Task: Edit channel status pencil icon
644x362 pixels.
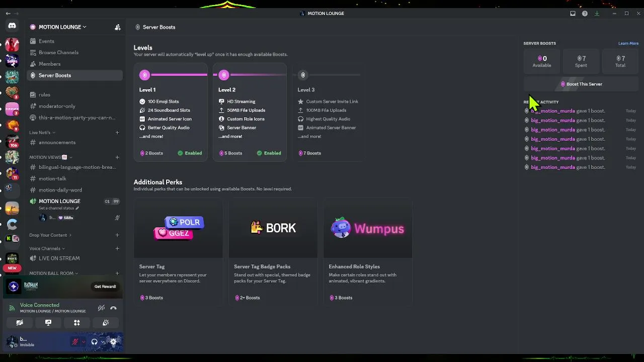Action: click(x=77, y=208)
